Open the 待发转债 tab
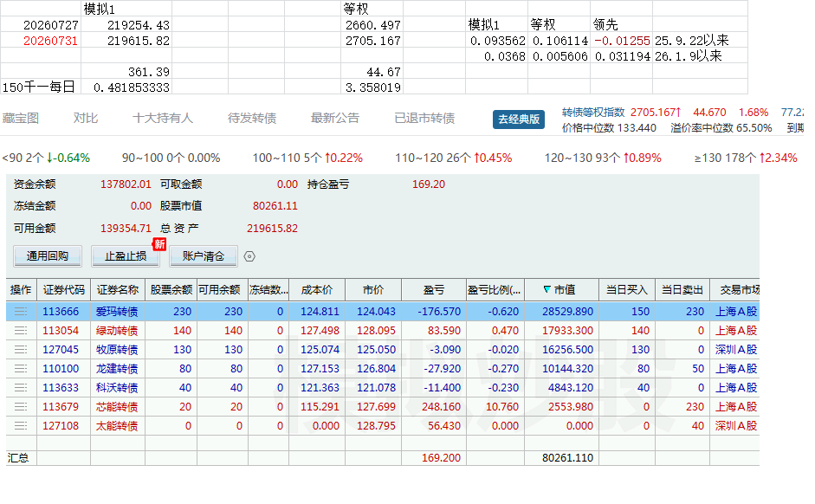The width and height of the screenshot is (815, 504). [252, 119]
